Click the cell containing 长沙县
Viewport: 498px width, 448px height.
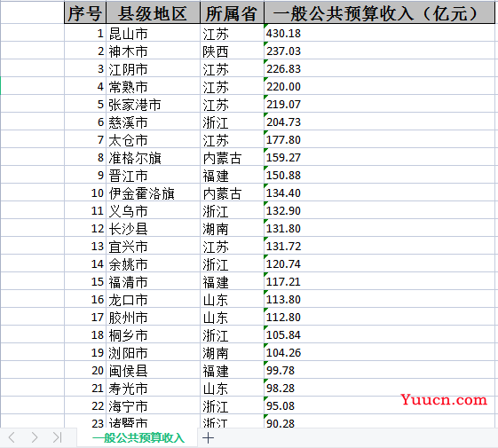[x=153, y=229]
